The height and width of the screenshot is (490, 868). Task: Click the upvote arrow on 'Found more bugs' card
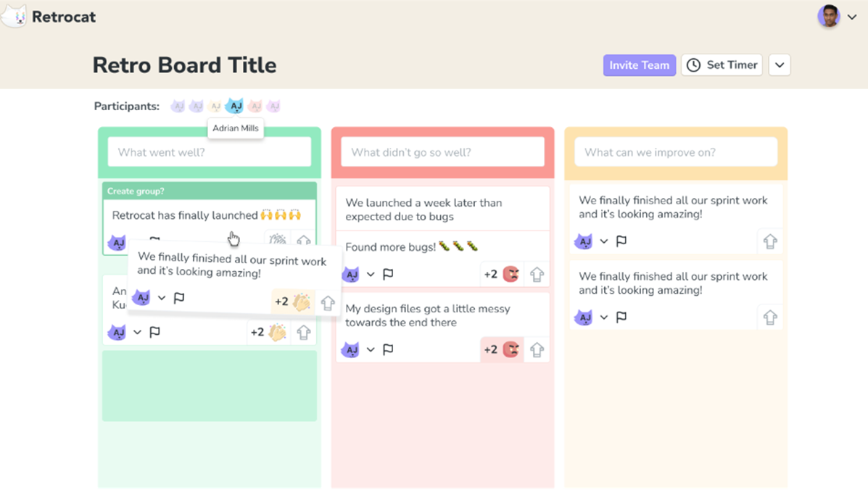pyautogui.click(x=537, y=275)
